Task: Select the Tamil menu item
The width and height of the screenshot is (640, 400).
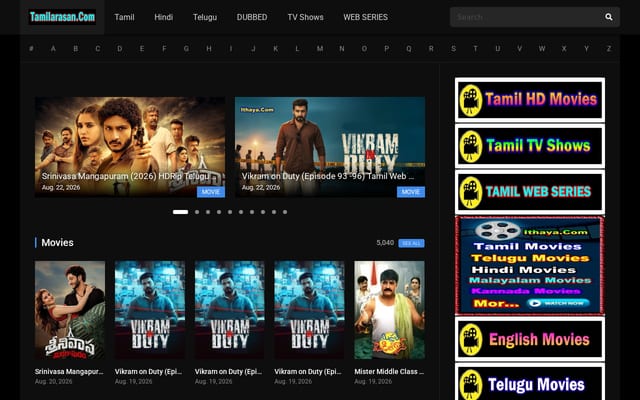Action: pyautogui.click(x=124, y=17)
